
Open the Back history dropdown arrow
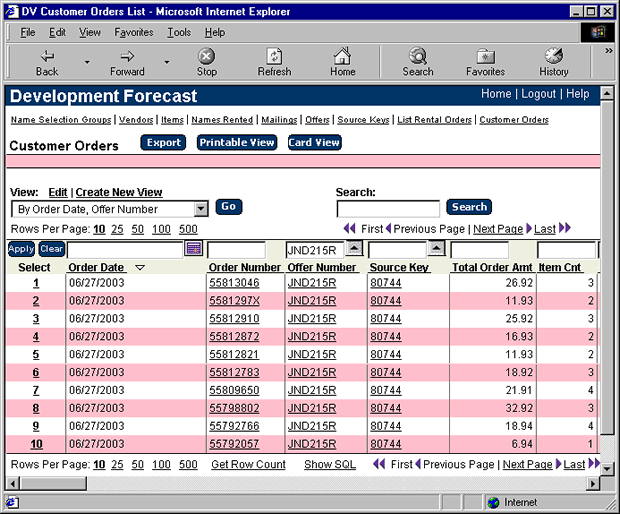(x=87, y=62)
